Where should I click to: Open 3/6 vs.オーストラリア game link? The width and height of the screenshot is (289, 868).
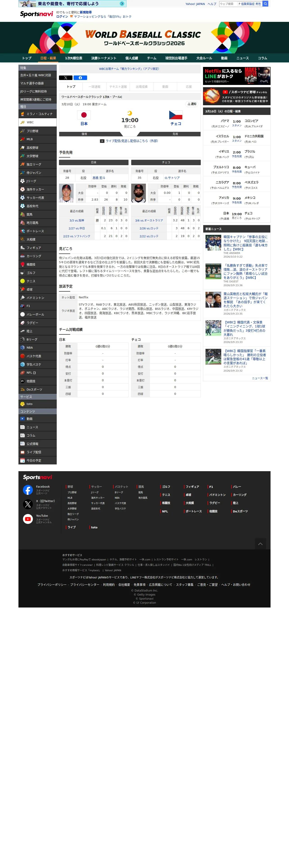coord(149,220)
